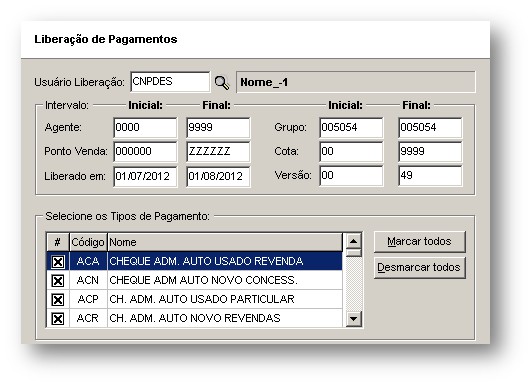The width and height of the screenshot is (532, 386).
Task: Toggle the ACR row checkbox
Action: point(58,319)
